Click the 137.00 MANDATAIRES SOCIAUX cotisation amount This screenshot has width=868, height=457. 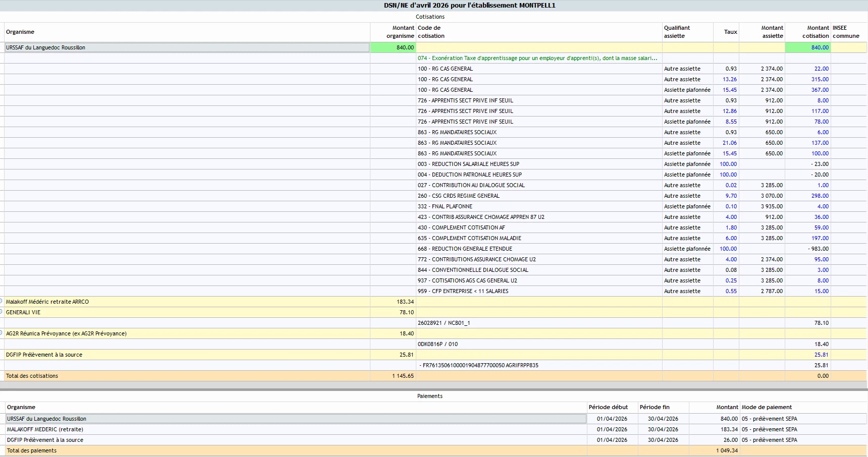pyautogui.click(x=820, y=143)
